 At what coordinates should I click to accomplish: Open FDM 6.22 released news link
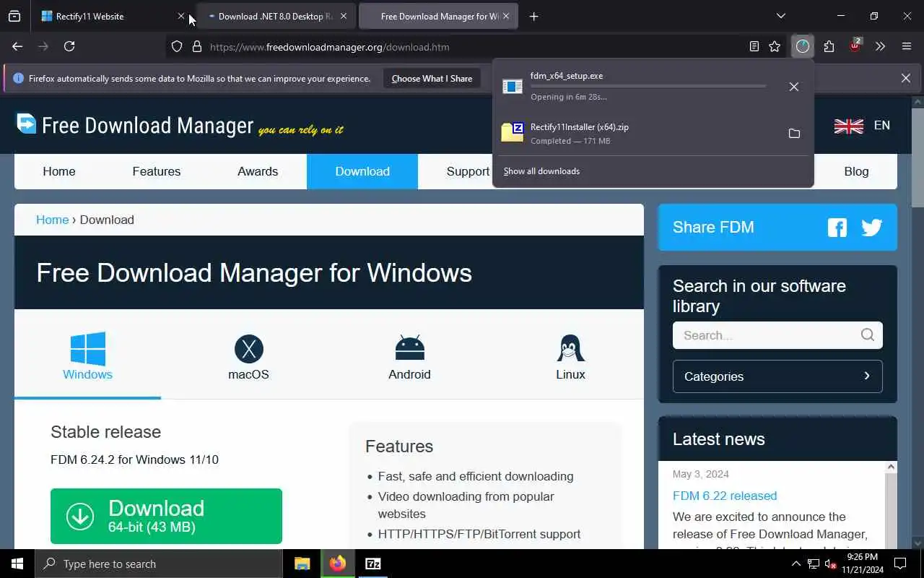725,496
